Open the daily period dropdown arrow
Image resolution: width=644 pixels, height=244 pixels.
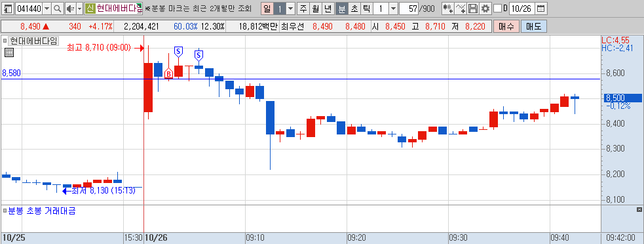coord(290,9)
